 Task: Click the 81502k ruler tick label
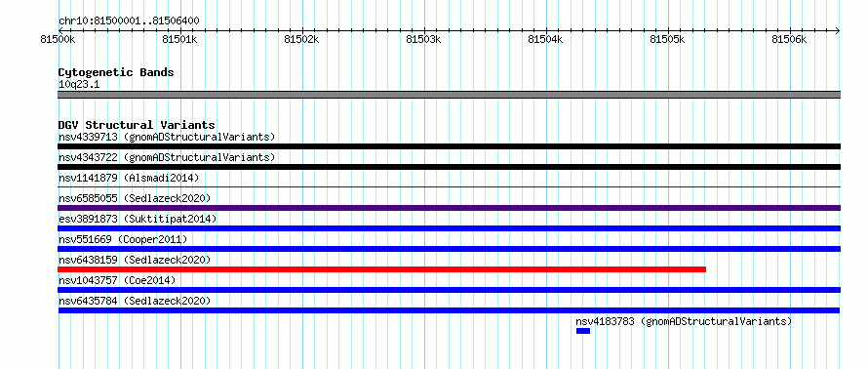point(301,39)
